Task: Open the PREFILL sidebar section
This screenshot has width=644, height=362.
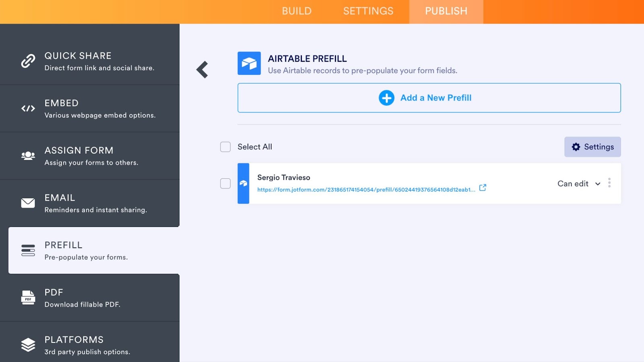Action: (94, 250)
